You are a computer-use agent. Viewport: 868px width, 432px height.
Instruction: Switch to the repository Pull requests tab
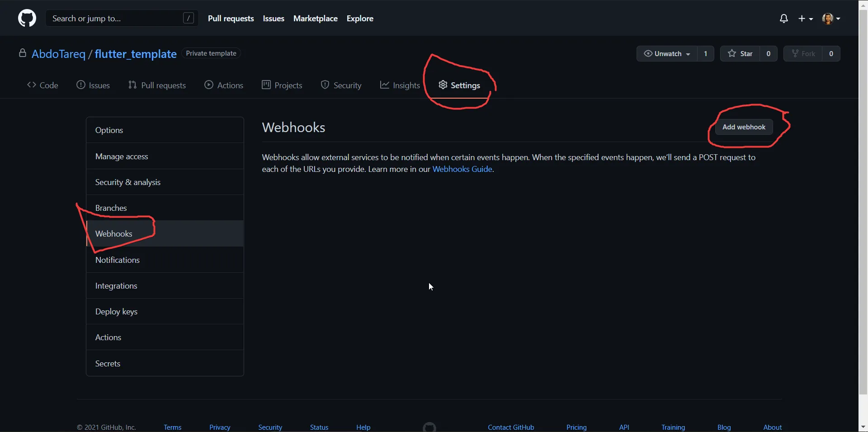point(157,85)
